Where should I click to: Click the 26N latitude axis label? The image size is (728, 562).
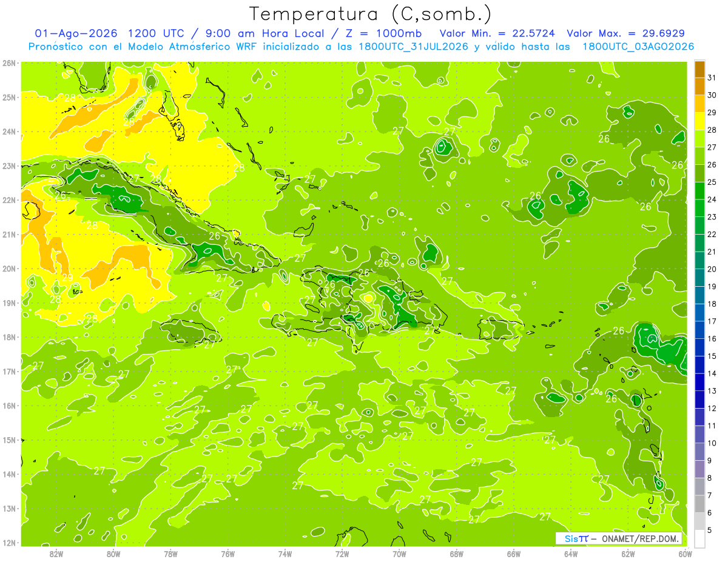pos(9,63)
